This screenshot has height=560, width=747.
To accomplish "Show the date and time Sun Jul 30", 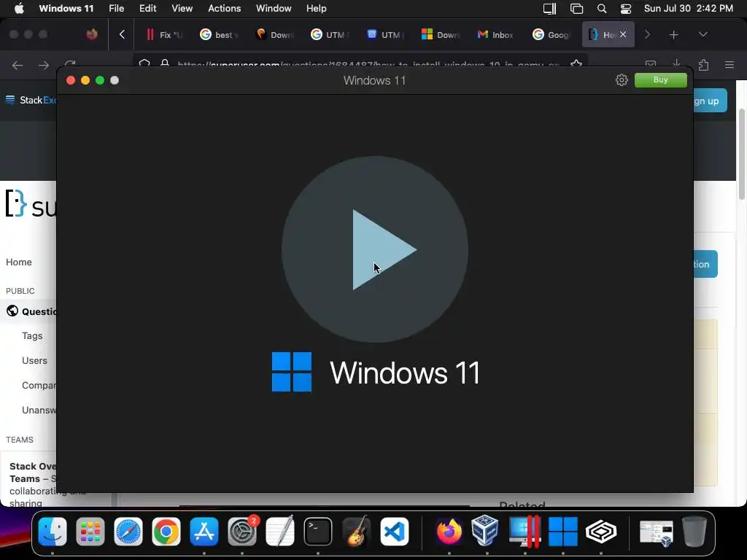I will (689, 9).
